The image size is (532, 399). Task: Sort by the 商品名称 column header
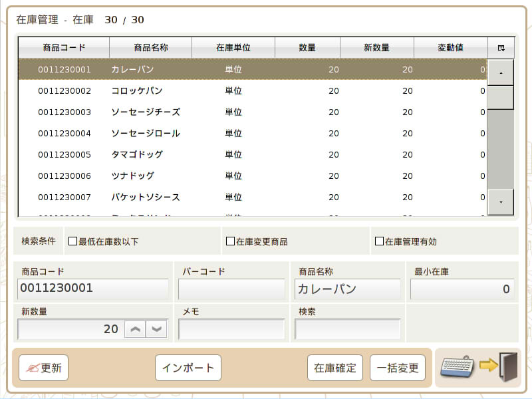pyautogui.click(x=150, y=48)
